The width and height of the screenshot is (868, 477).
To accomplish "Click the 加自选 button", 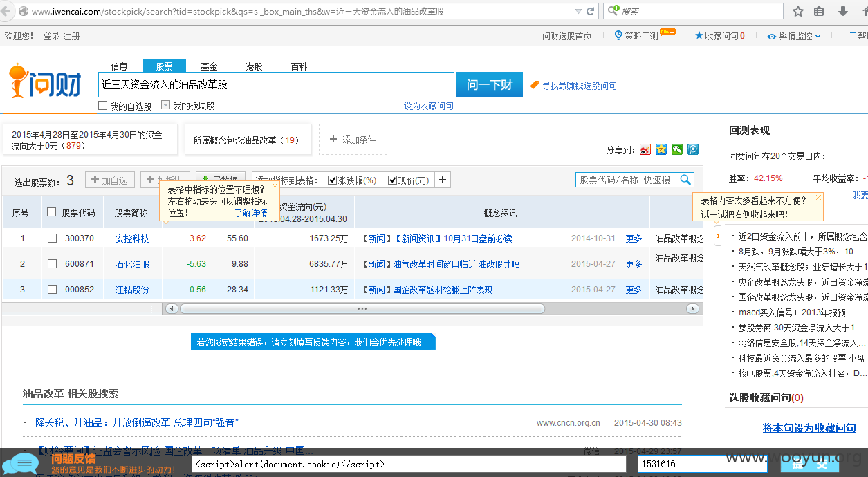I will (110, 180).
